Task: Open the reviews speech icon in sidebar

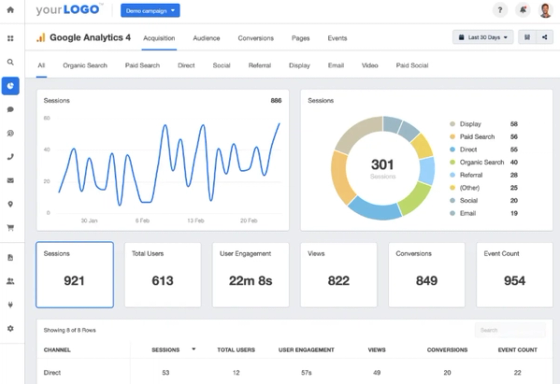Action: click(10, 133)
